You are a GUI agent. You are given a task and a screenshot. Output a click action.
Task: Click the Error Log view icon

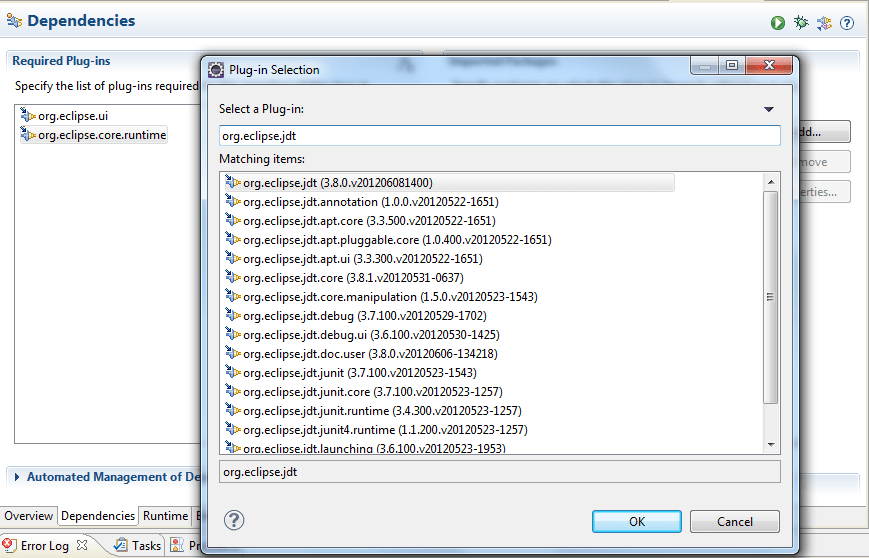coord(9,545)
